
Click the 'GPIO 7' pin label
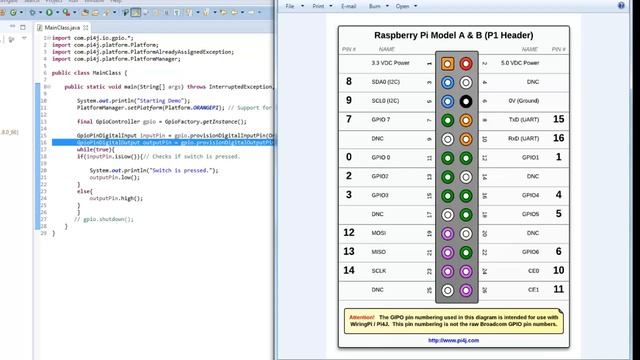pos(381,120)
